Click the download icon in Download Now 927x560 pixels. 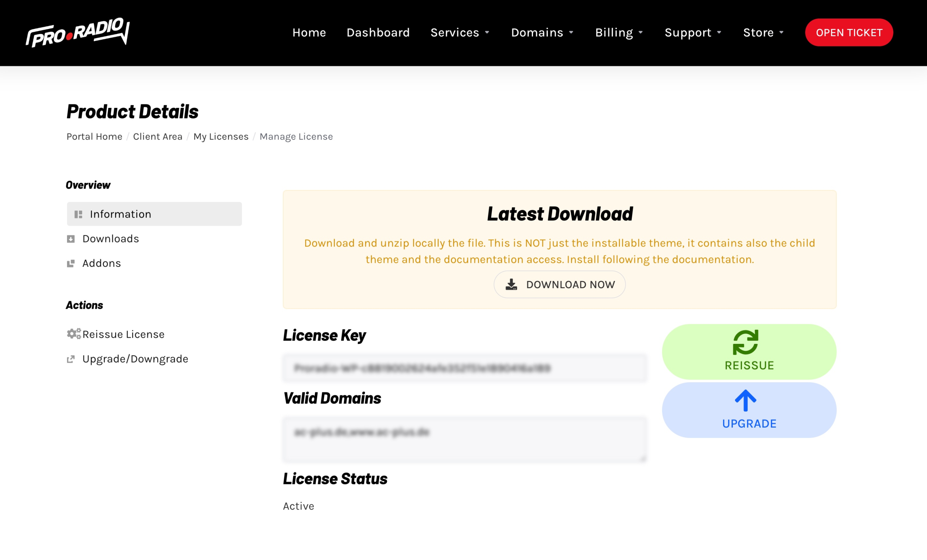(x=511, y=284)
